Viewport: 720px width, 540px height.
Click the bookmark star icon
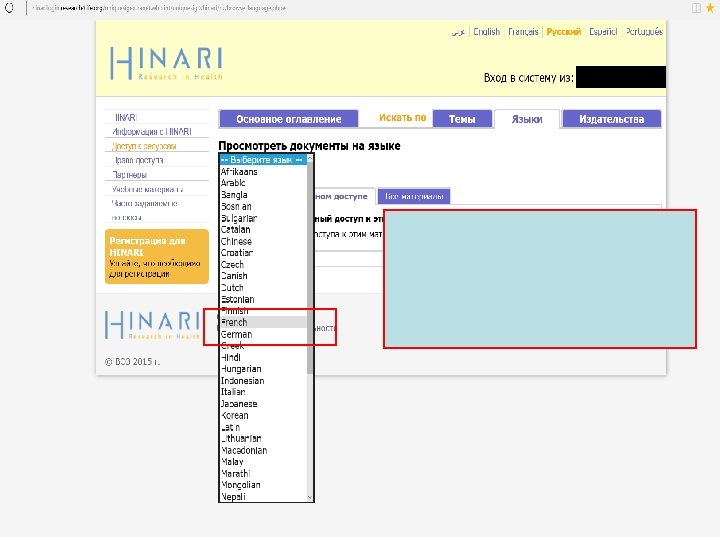tap(710, 8)
